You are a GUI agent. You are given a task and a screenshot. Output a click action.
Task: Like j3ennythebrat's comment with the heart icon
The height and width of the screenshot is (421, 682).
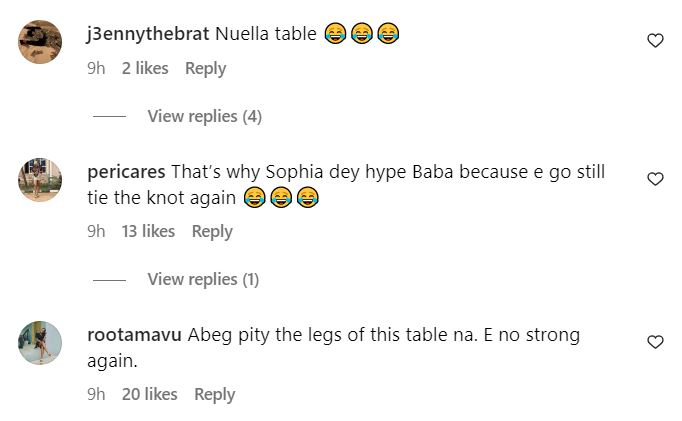coord(656,41)
